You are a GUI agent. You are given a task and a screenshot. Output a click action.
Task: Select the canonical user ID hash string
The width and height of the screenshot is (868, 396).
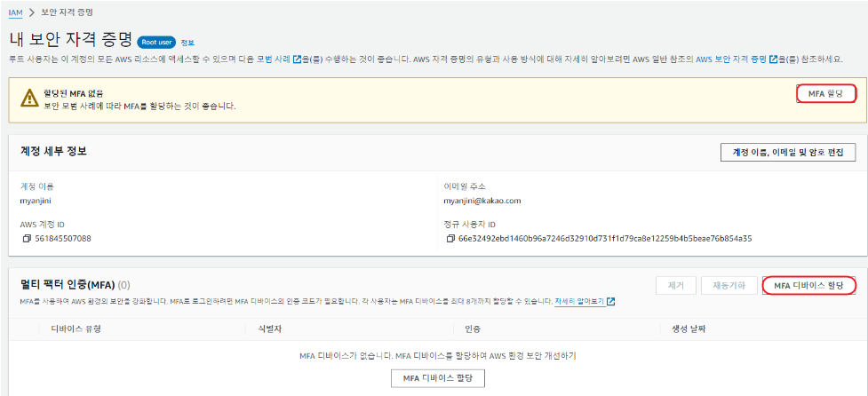click(605, 239)
